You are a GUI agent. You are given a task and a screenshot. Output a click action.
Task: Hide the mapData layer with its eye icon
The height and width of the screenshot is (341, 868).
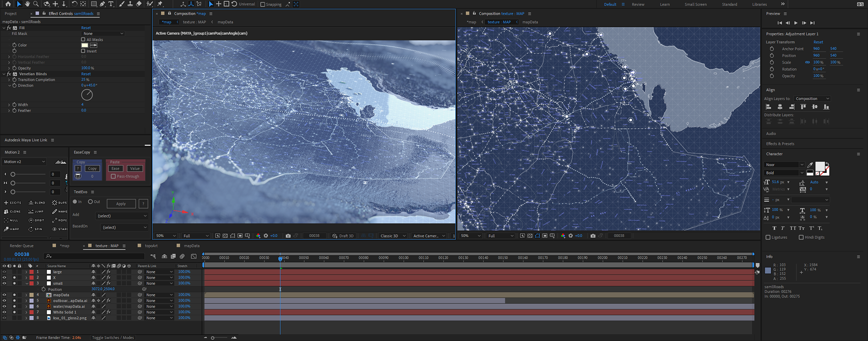point(4,295)
